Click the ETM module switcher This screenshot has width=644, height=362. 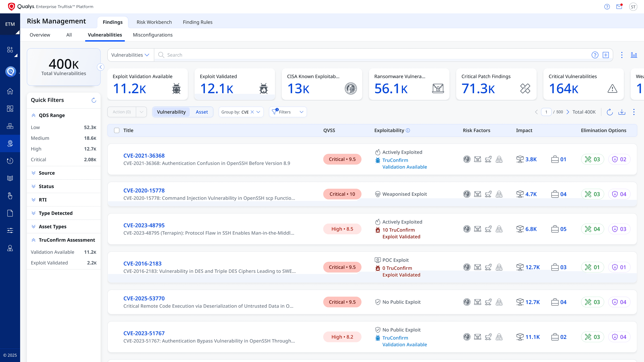(10, 24)
